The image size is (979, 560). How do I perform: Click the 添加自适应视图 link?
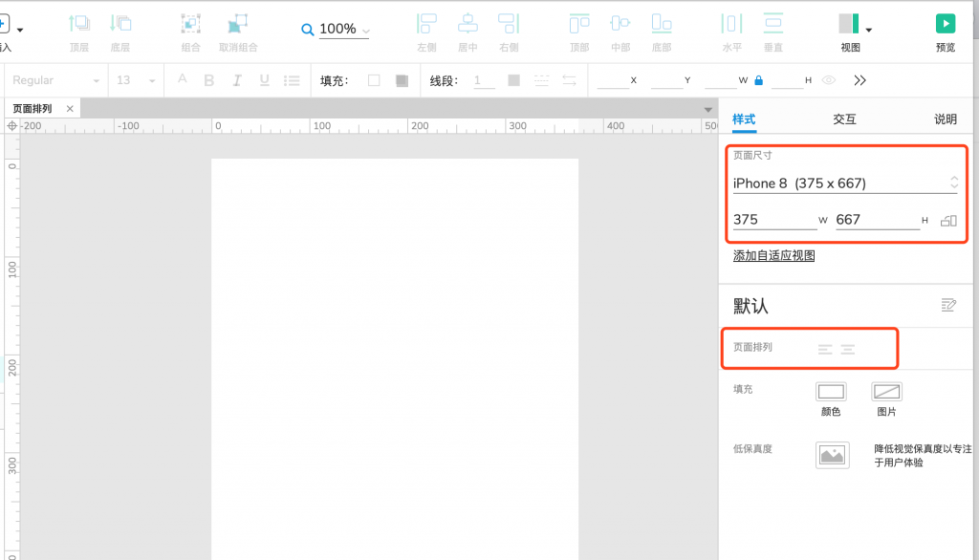click(x=773, y=256)
